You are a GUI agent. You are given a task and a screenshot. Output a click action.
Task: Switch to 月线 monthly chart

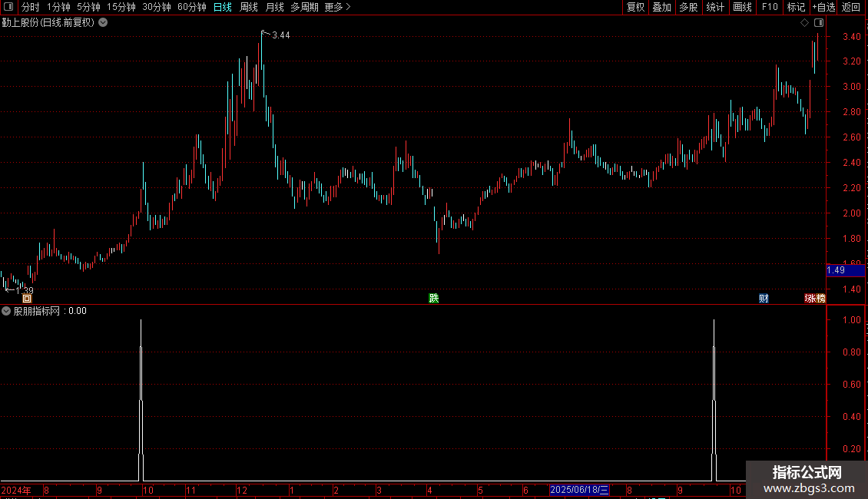(x=274, y=7)
